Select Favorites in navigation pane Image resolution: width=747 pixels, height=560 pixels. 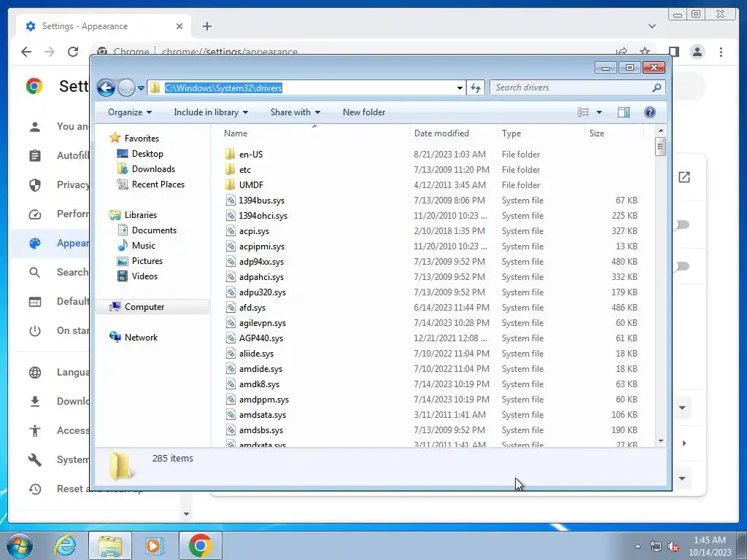142,138
